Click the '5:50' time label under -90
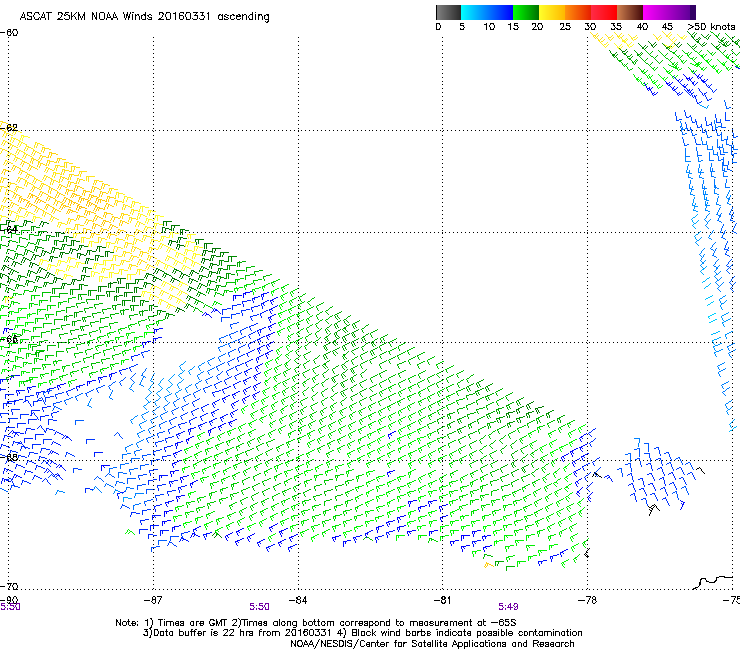 (10, 607)
